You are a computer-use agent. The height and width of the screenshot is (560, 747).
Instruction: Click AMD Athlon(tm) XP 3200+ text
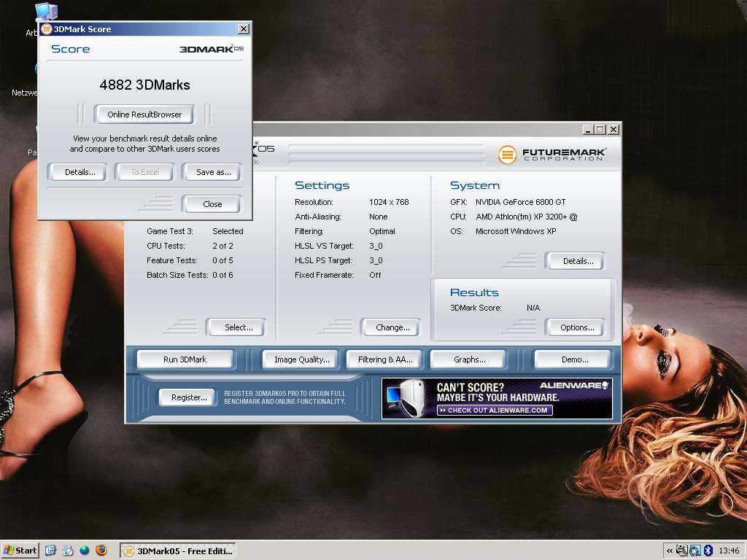coord(527,217)
